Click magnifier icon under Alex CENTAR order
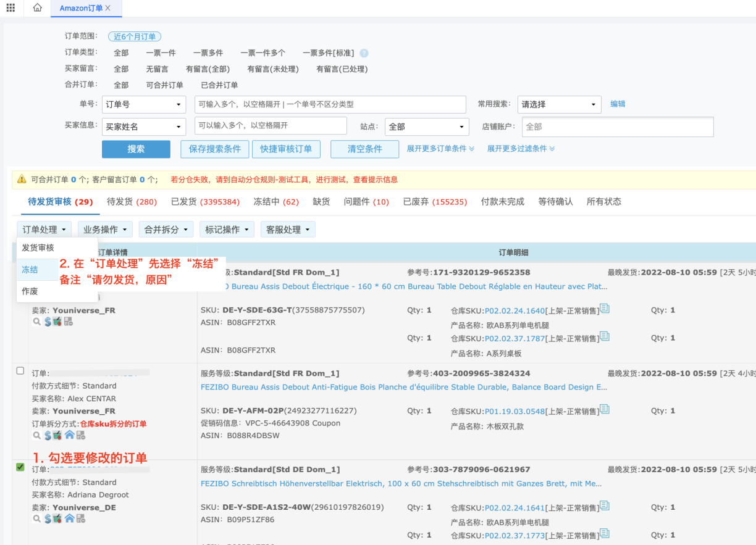This screenshot has height=545, width=756. click(37, 435)
